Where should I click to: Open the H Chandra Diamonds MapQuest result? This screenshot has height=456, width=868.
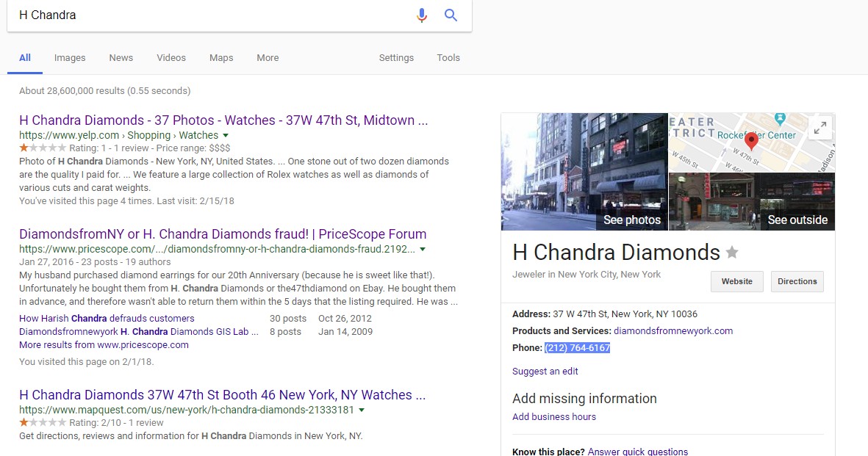(x=222, y=395)
